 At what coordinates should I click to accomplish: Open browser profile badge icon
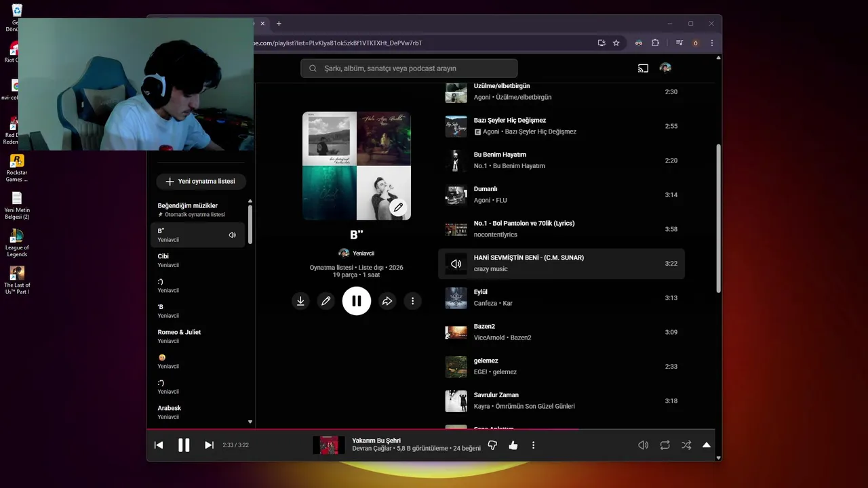[x=695, y=43]
